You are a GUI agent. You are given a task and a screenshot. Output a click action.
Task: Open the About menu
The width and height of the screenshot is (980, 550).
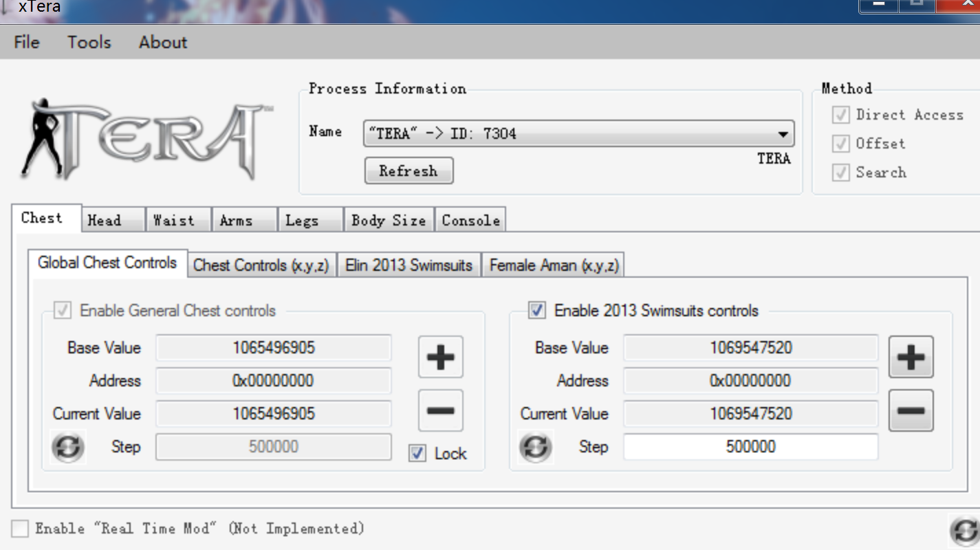tap(163, 42)
